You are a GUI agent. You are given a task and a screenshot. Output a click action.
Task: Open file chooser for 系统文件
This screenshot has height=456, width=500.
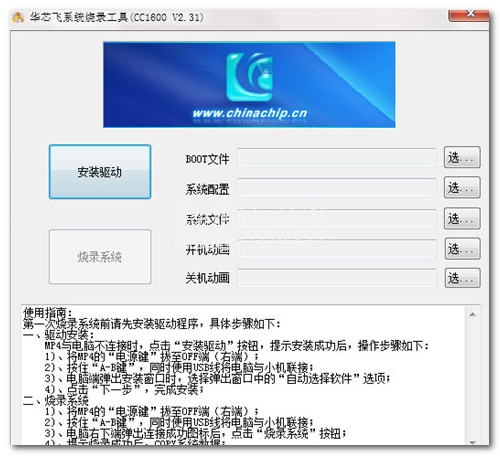462,218
